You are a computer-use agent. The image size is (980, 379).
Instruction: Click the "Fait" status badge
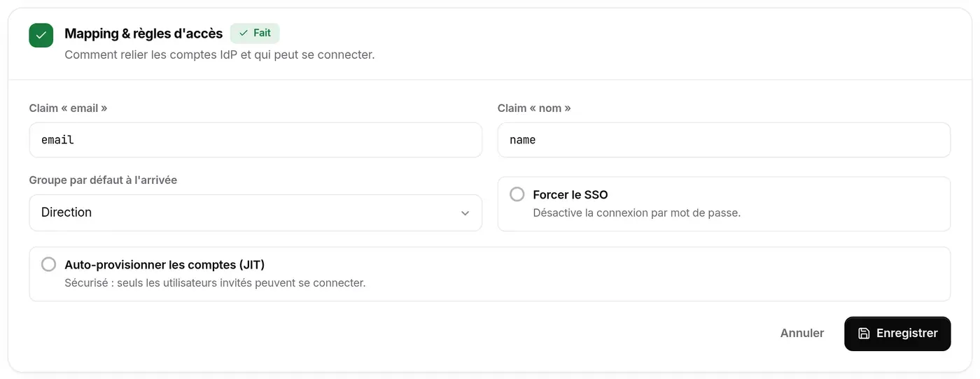[255, 33]
